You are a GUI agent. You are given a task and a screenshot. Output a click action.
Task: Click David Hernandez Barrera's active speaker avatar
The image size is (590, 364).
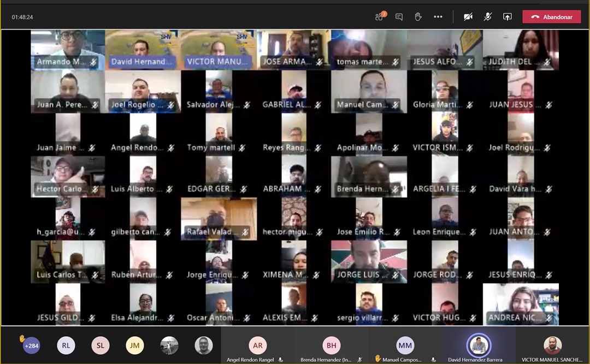(479, 345)
